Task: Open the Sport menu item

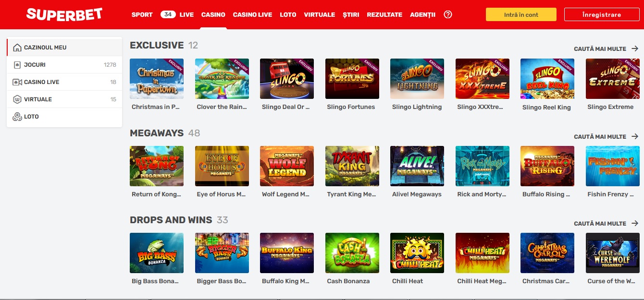Action: pos(142,14)
